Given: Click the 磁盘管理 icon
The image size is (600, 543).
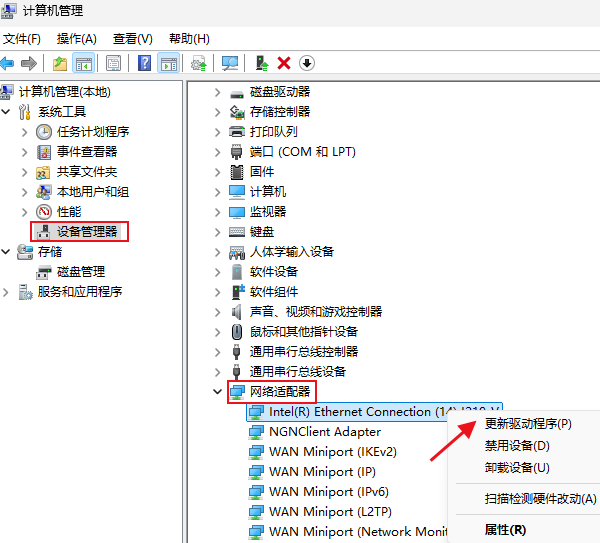Looking at the screenshot, I should (44, 272).
